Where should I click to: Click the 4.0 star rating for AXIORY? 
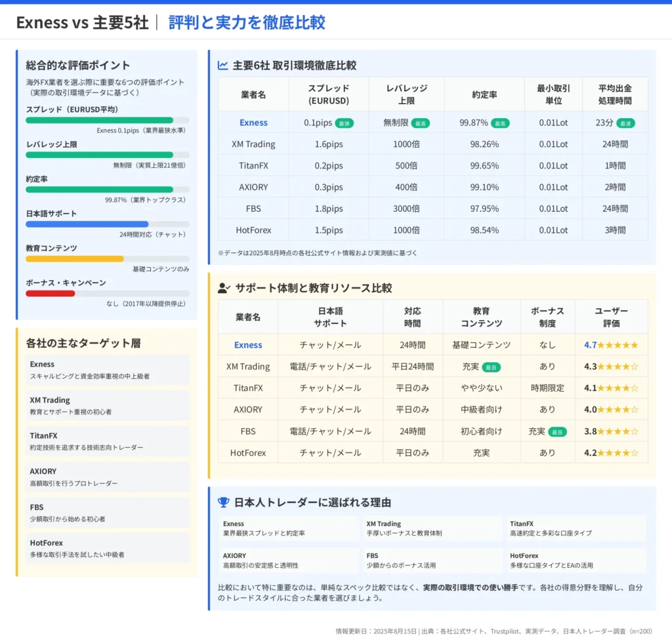click(611, 410)
